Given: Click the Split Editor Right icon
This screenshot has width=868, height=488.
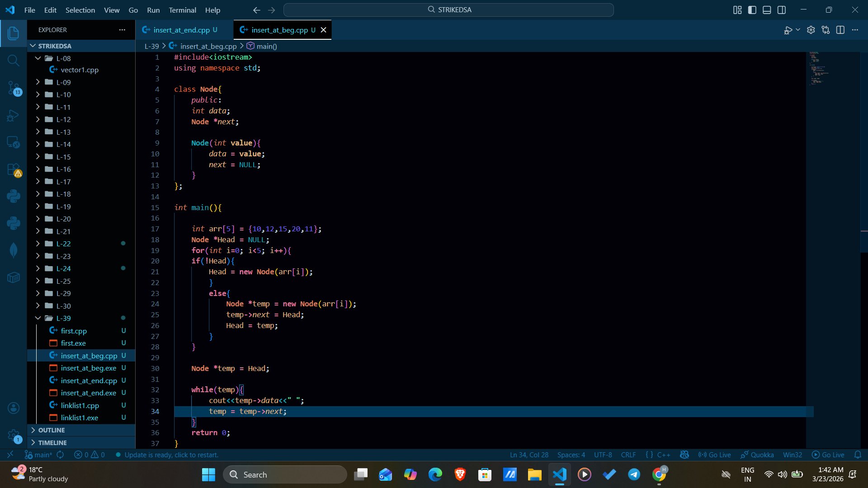Looking at the screenshot, I should (x=840, y=30).
